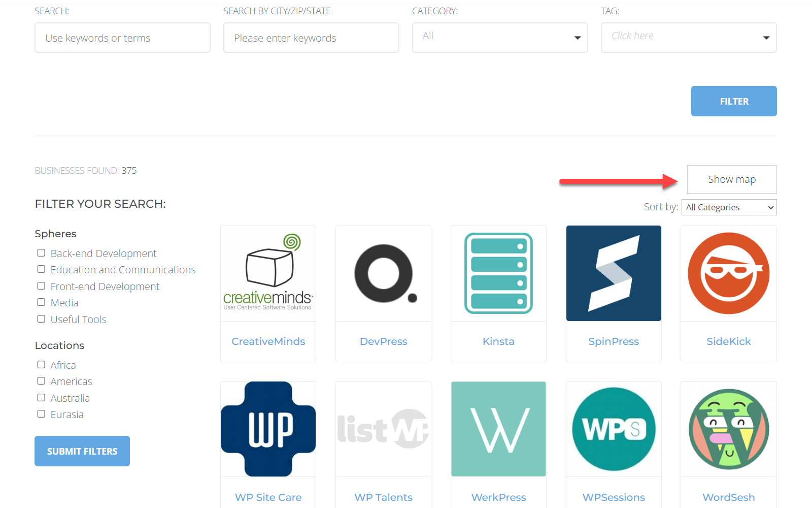Open the Tag dropdown labeled Click here
812x508 pixels.
pyautogui.click(x=689, y=38)
